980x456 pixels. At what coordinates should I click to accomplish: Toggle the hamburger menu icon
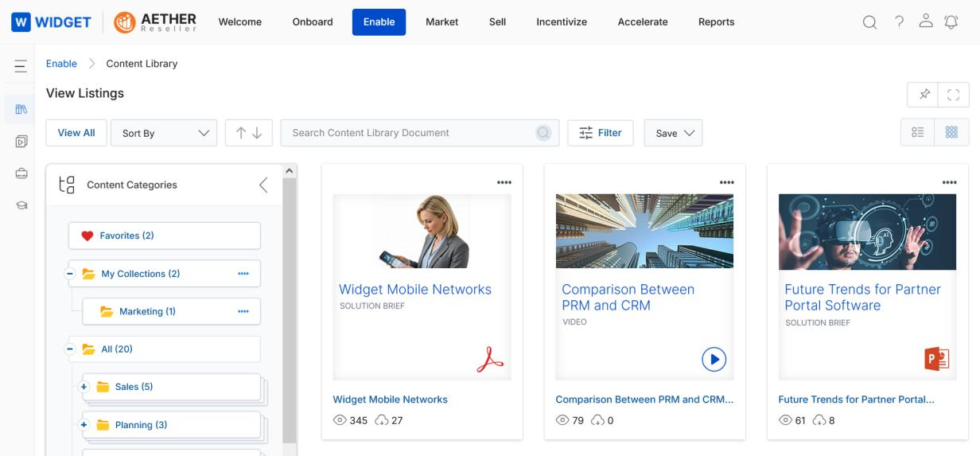pos(21,67)
